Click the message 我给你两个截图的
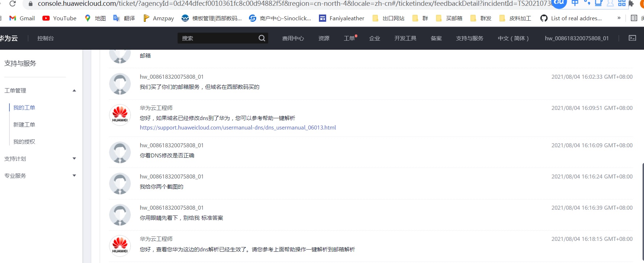The width and height of the screenshot is (644, 263). point(162,186)
